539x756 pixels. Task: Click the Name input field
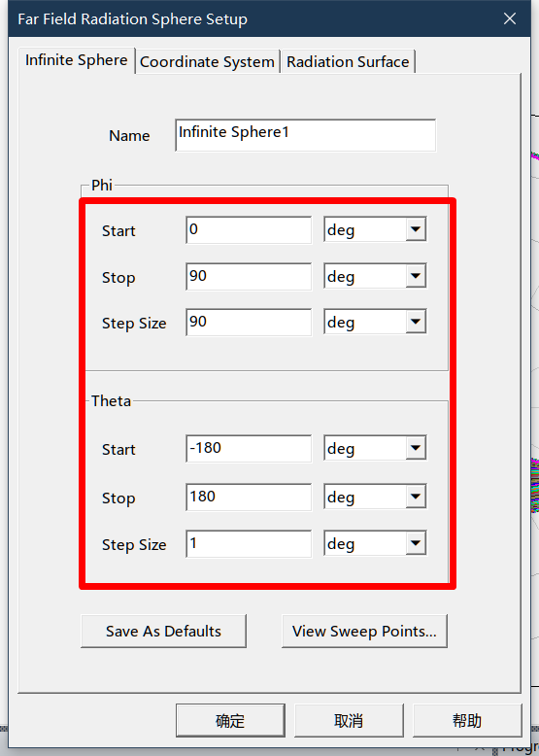(306, 135)
